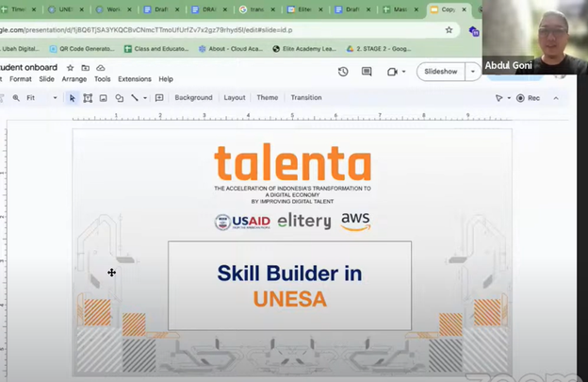The image size is (588, 382).
Task: Click the Layout button
Action: coord(235,97)
